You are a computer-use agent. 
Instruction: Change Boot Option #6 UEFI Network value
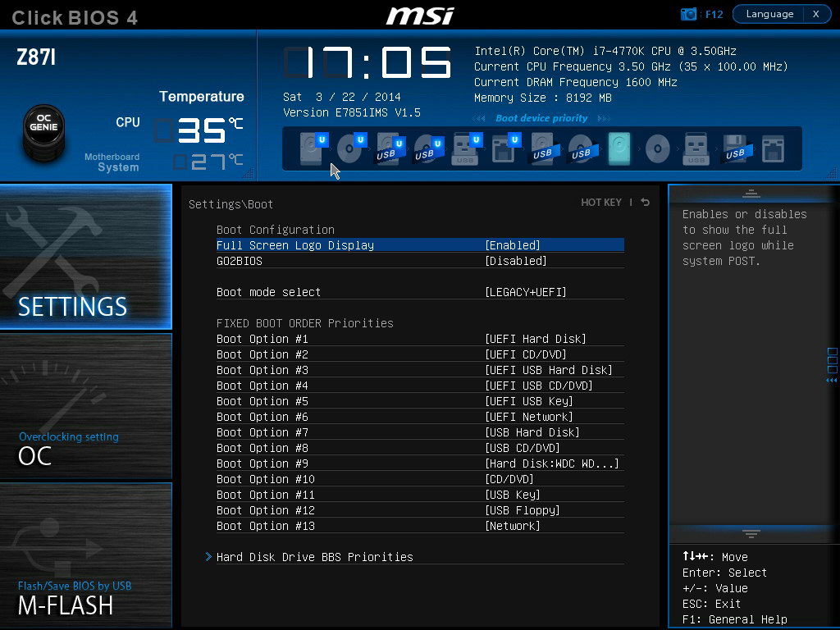(529, 416)
